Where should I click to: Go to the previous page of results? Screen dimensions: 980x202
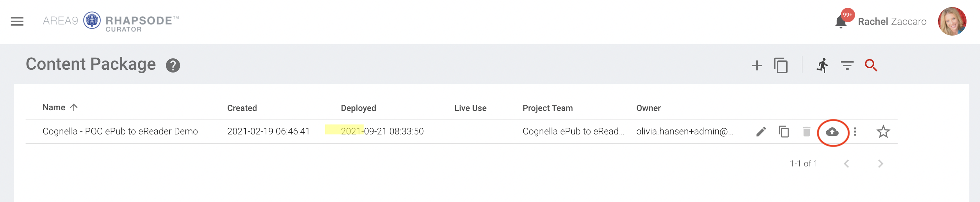pyautogui.click(x=846, y=164)
